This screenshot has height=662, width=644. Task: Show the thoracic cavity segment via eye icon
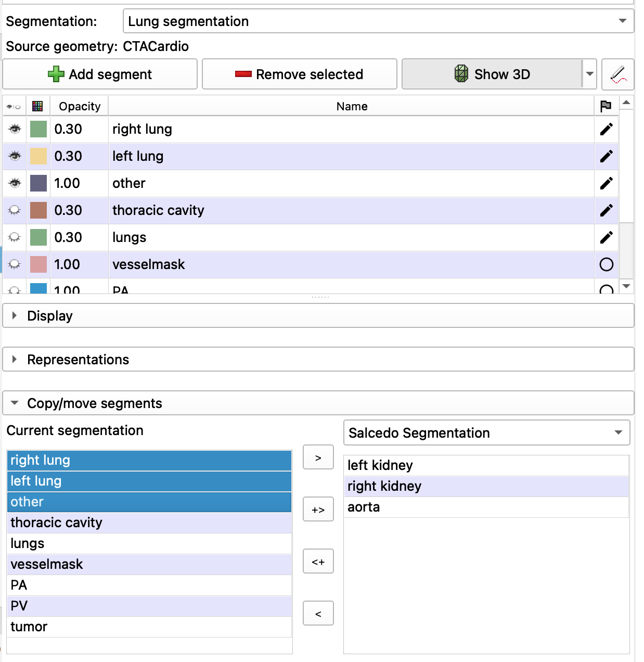(x=15, y=210)
